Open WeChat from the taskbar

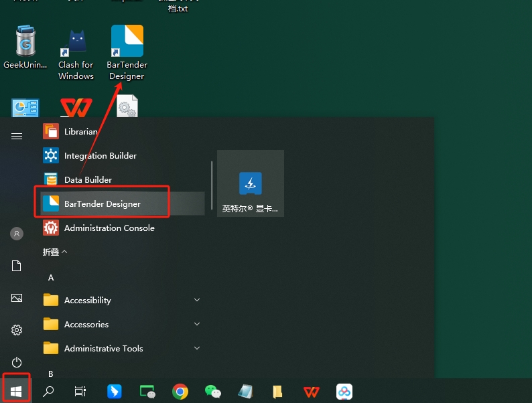click(212, 392)
